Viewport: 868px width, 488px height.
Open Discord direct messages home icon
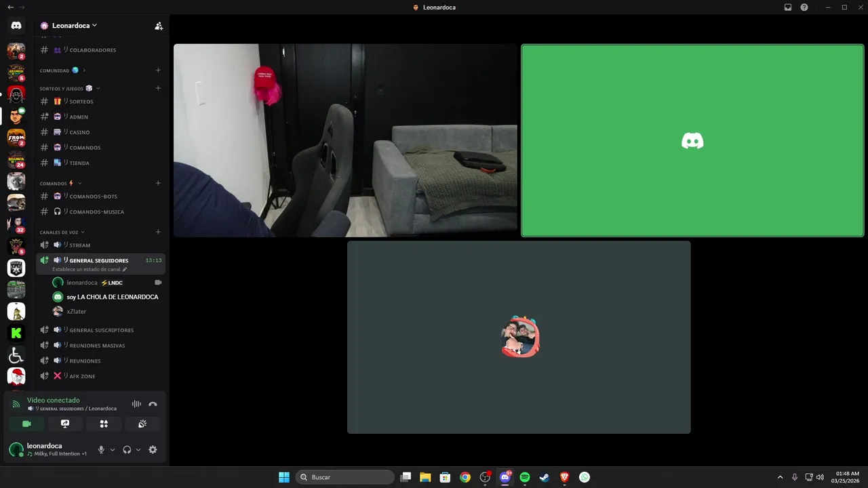(x=16, y=25)
